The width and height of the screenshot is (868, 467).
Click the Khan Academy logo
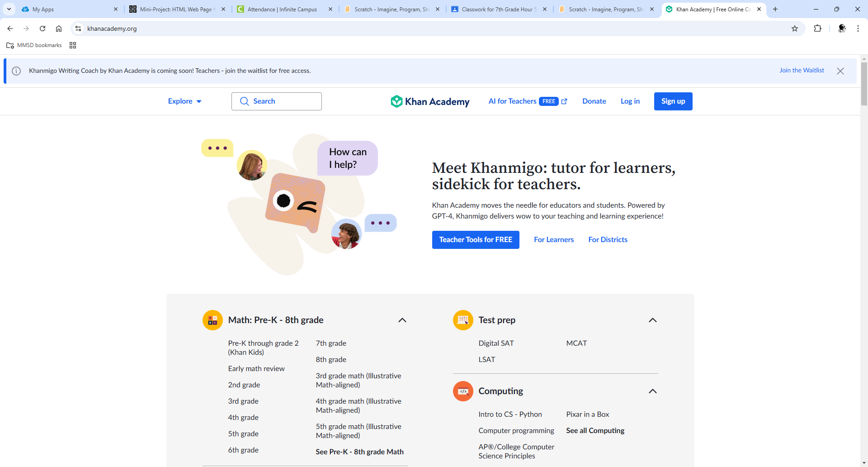430,101
